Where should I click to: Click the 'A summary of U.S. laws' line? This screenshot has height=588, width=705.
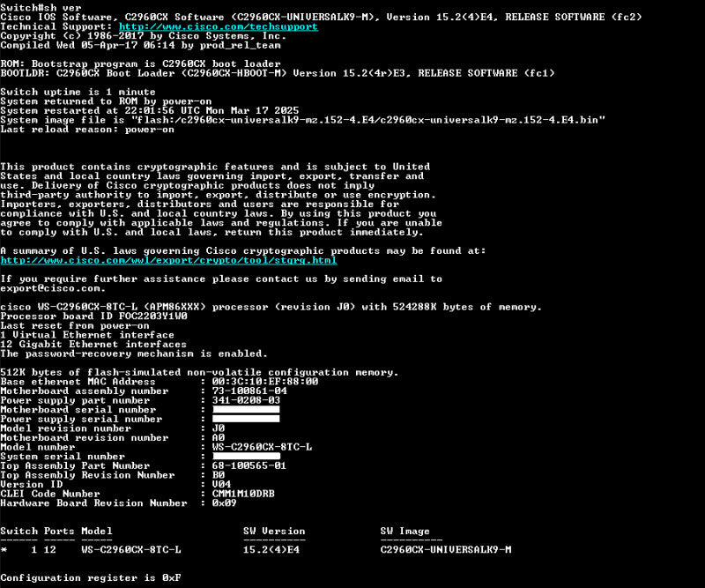click(243, 251)
